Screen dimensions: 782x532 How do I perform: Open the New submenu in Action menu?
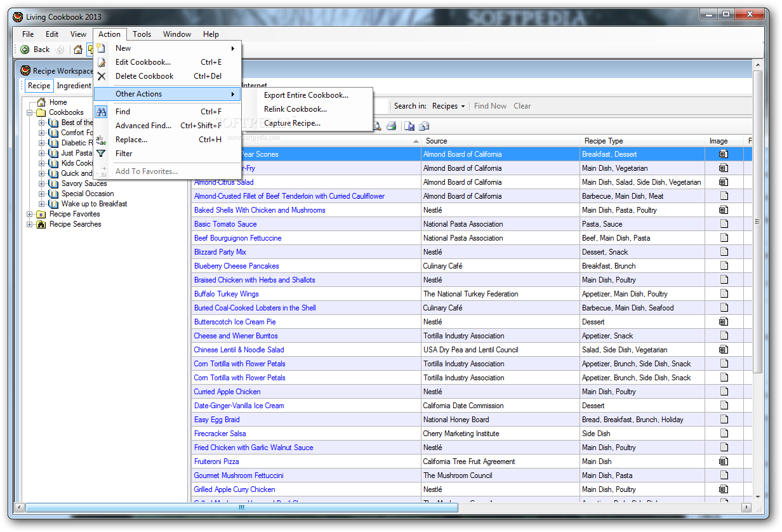pyautogui.click(x=168, y=48)
